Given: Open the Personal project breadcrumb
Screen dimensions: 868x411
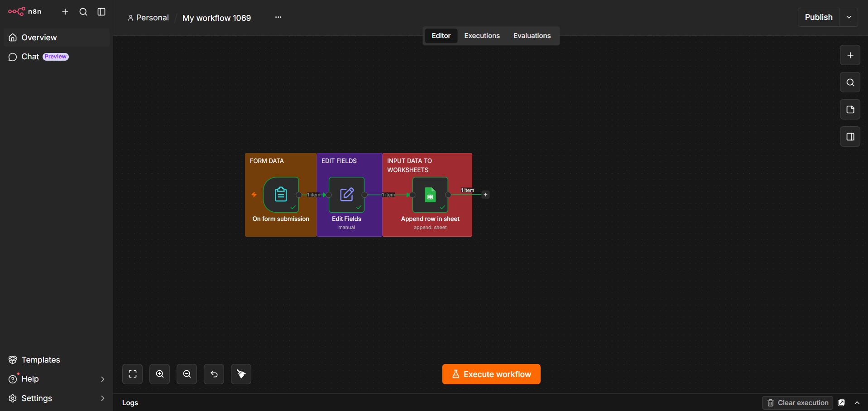Looking at the screenshot, I should click(x=148, y=18).
